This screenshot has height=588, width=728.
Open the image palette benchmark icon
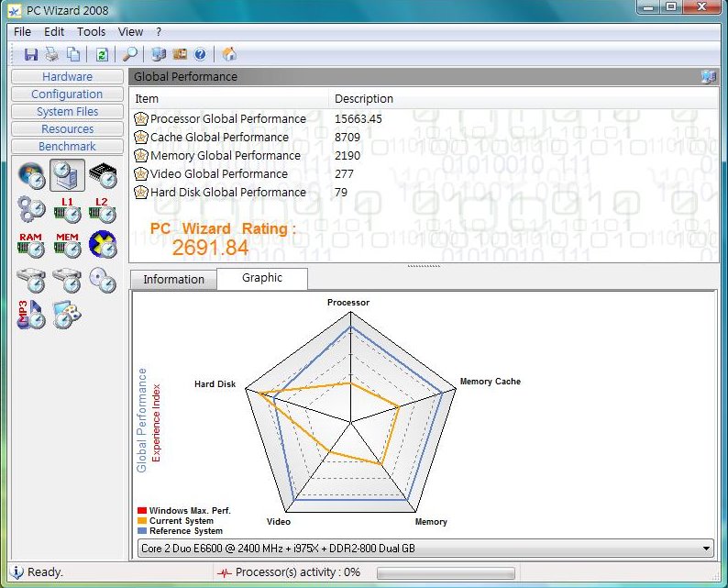(x=67, y=315)
